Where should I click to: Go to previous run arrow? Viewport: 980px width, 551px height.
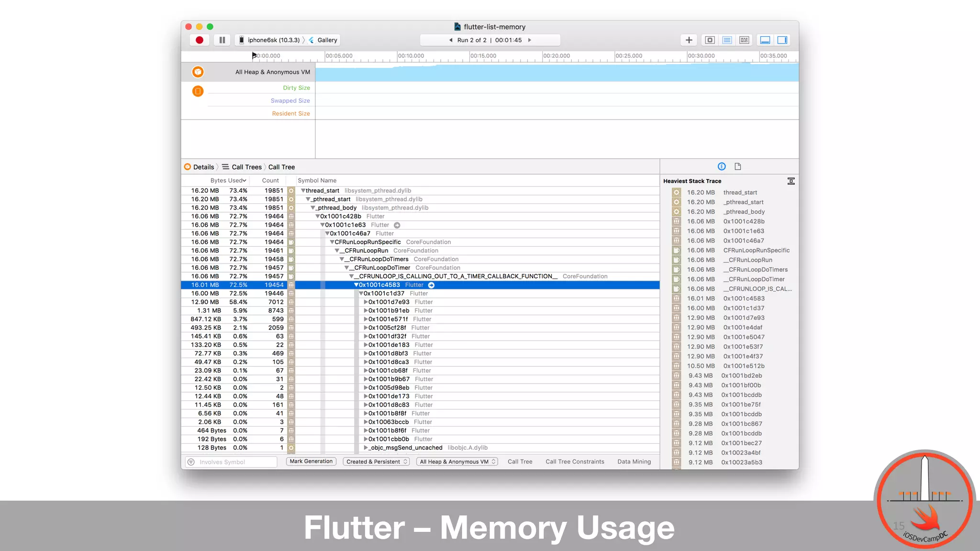point(451,40)
